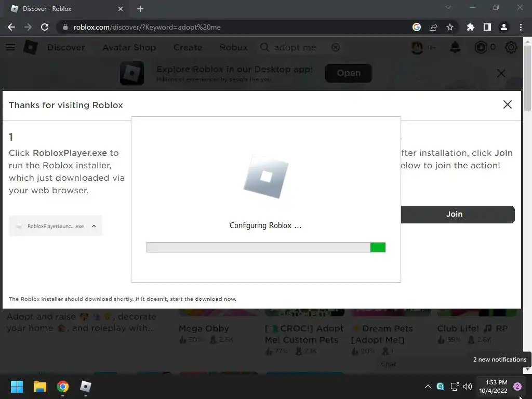Open the volume control in tray
The height and width of the screenshot is (399, 532).
[x=468, y=387]
